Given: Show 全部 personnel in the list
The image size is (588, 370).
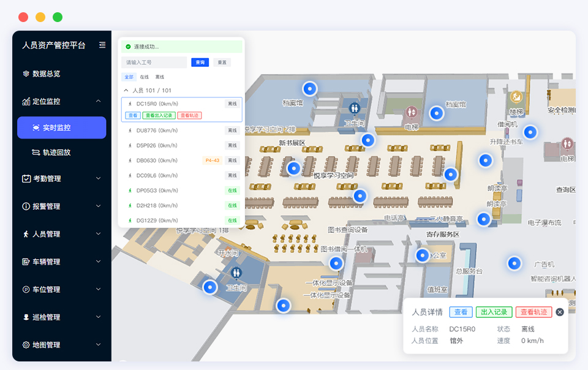Looking at the screenshot, I should 129,77.
